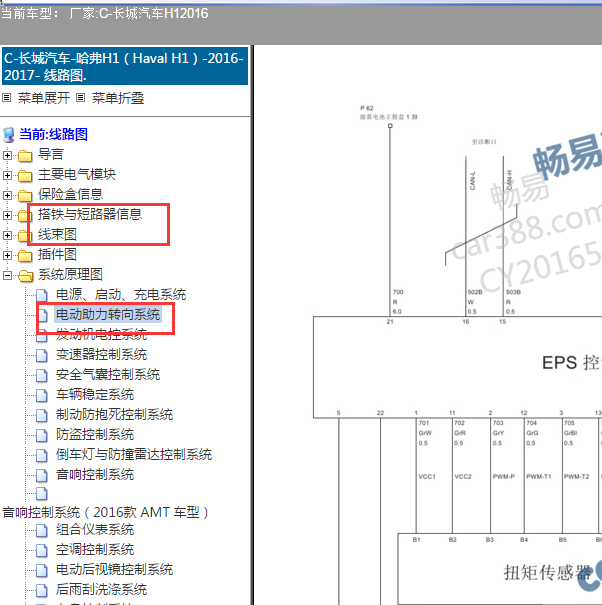Viewport: 602px width, 605px height.
Task: Click the document icon beside 音响控制系统
Action: 42,476
